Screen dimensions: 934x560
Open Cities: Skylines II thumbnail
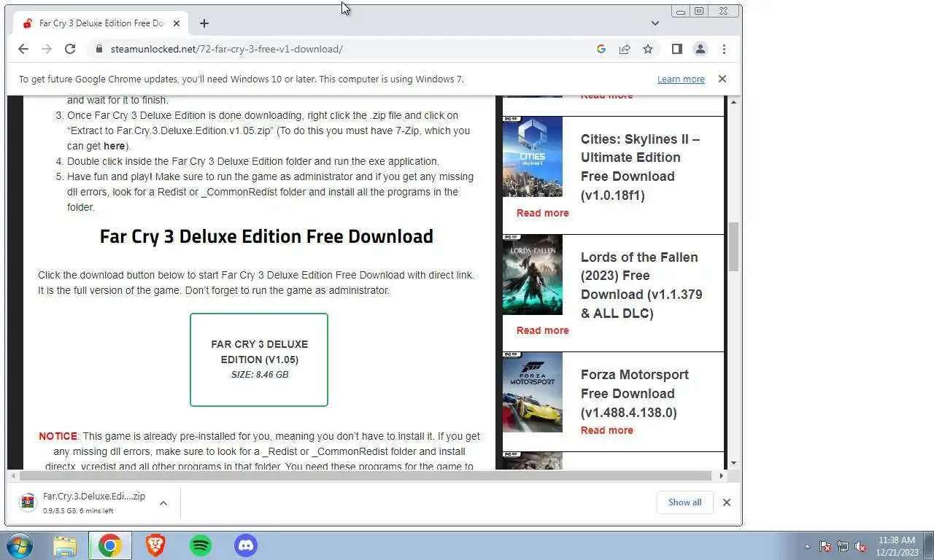(x=533, y=157)
